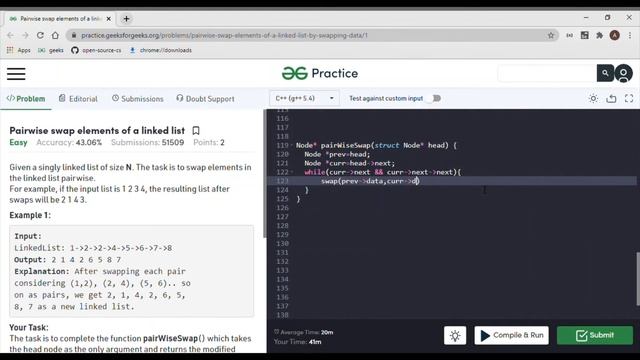Click the search magnifier button

605,73
